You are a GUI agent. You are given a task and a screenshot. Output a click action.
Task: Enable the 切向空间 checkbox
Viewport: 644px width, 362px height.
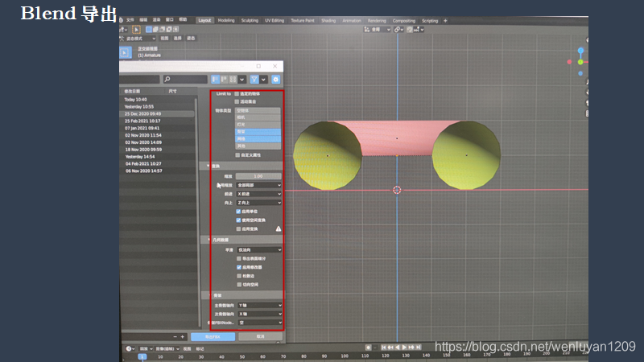coord(239,285)
